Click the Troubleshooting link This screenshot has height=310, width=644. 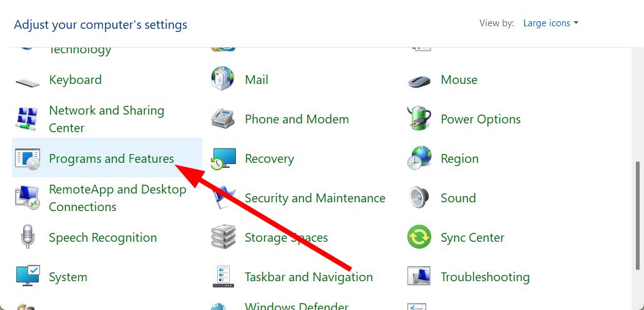[485, 277]
